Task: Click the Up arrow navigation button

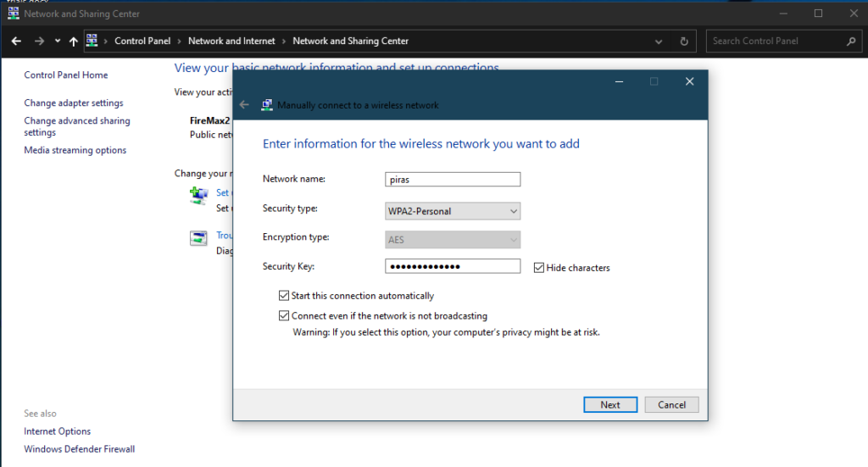Action: 74,41
